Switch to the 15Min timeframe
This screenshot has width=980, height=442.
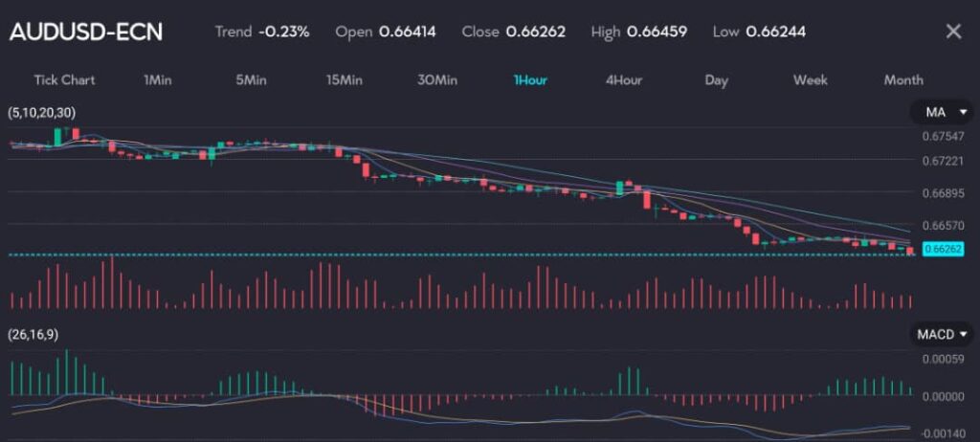[x=345, y=80]
